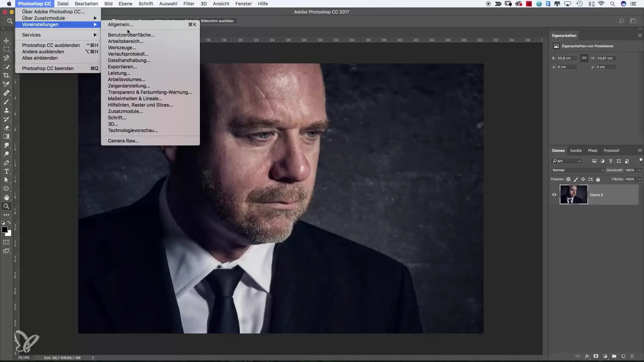Open Benutzeroberfläche preferences
Viewport: 644px width, 362px height.
(150, 35)
